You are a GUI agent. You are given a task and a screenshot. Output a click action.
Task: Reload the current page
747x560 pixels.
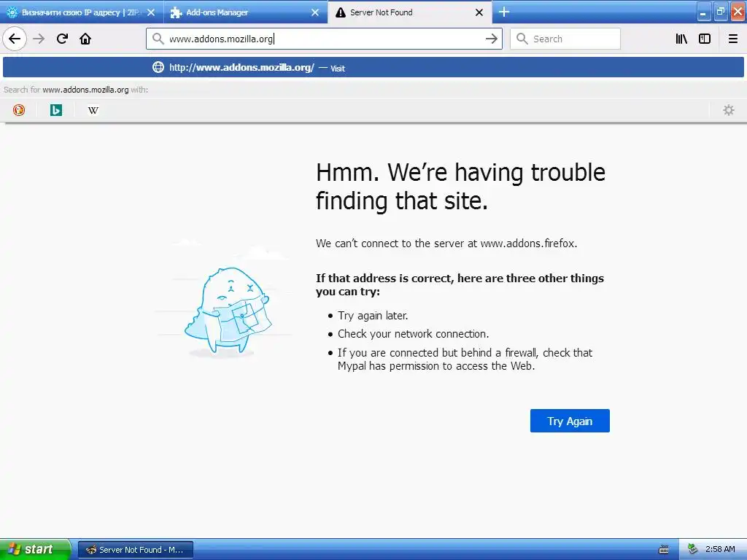63,39
